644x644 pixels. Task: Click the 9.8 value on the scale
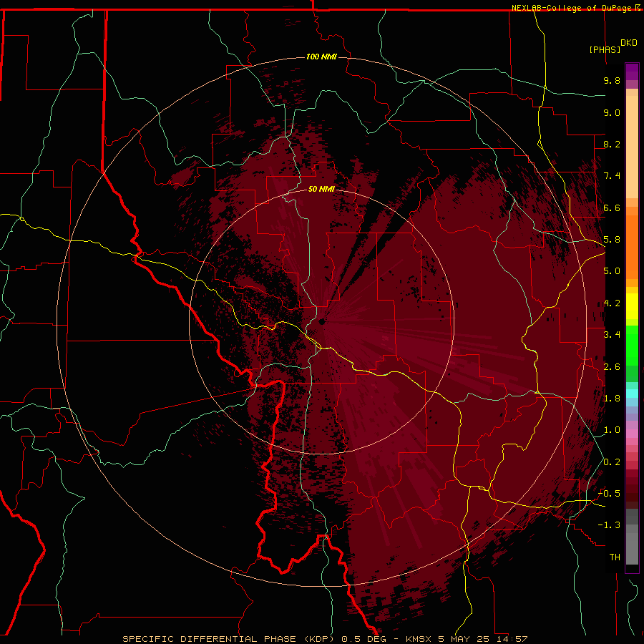[x=612, y=80]
